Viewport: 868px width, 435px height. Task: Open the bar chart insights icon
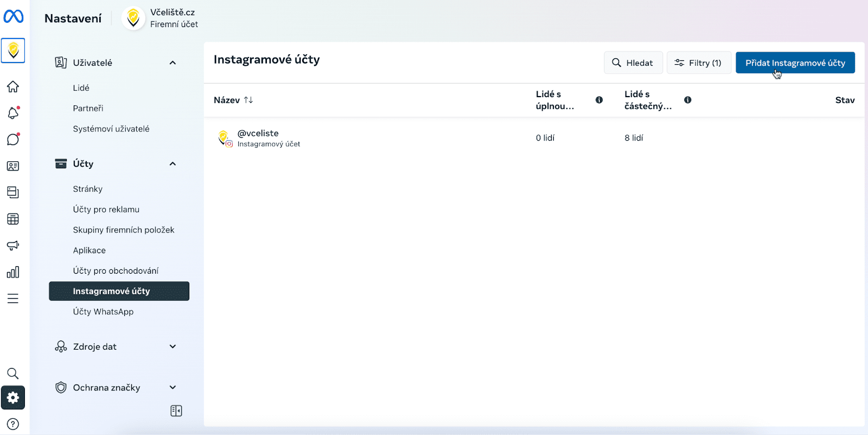[13, 272]
